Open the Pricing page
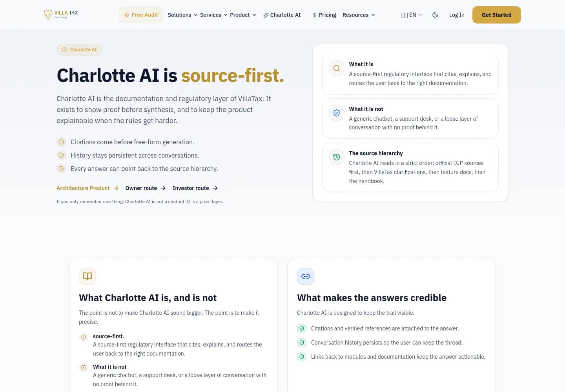This screenshot has height=392, width=565. [324, 15]
